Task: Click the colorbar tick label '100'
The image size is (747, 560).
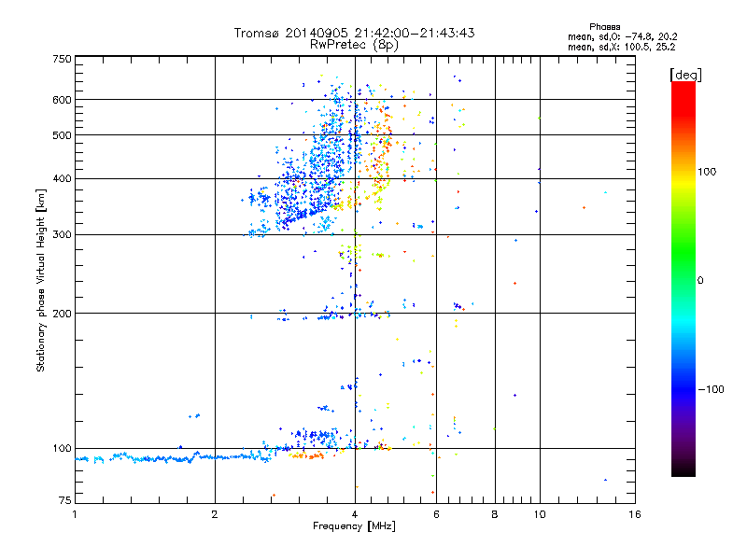Action: [707, 172]
